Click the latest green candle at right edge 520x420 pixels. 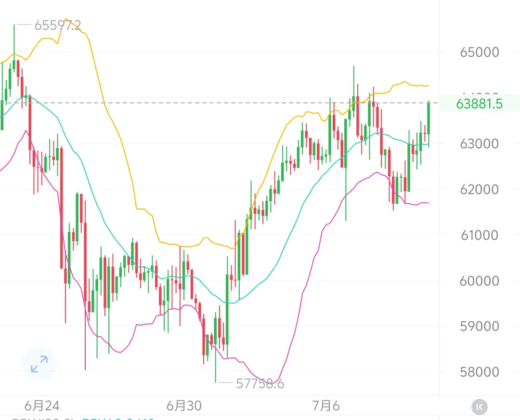point(429,118)
